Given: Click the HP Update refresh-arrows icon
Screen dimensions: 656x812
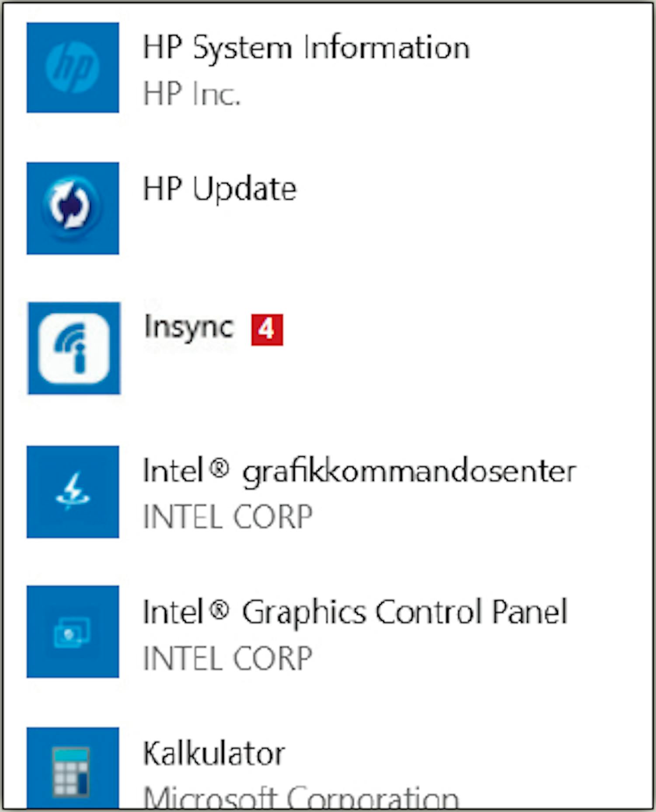Looking at the screenshot, I should click(73, 208).
